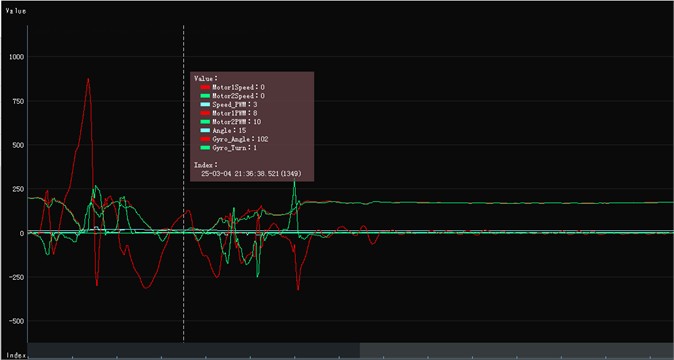
Task: Select the 'Gyro_Turn: 1' tooltip entry
Action: (229, 147)
